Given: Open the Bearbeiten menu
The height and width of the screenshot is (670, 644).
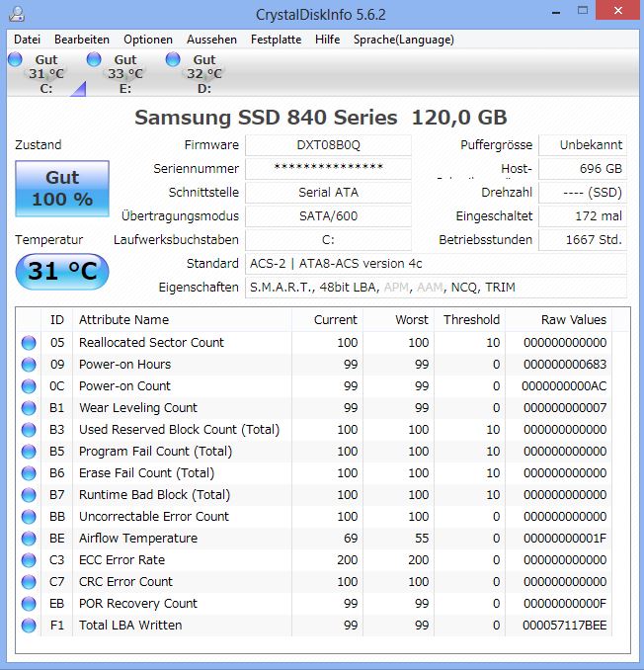Looking at the screenshot, I should point(82,40).
